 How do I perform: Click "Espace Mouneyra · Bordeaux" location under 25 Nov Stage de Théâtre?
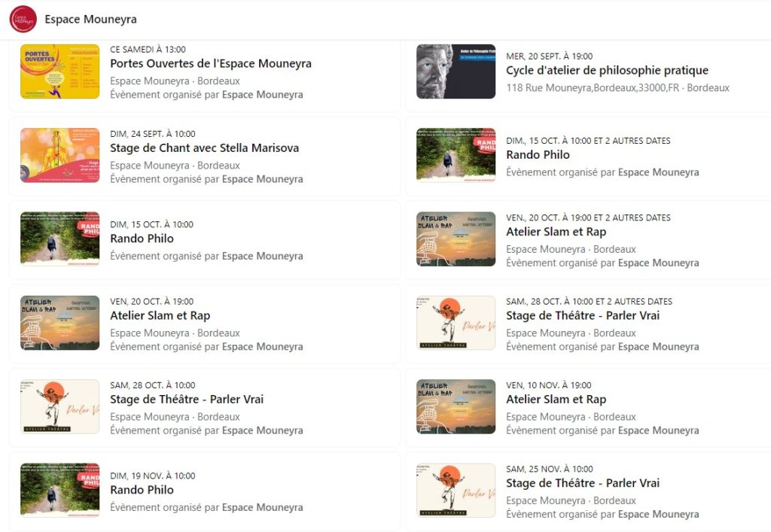pyautogui.click(x=571, y=500)
